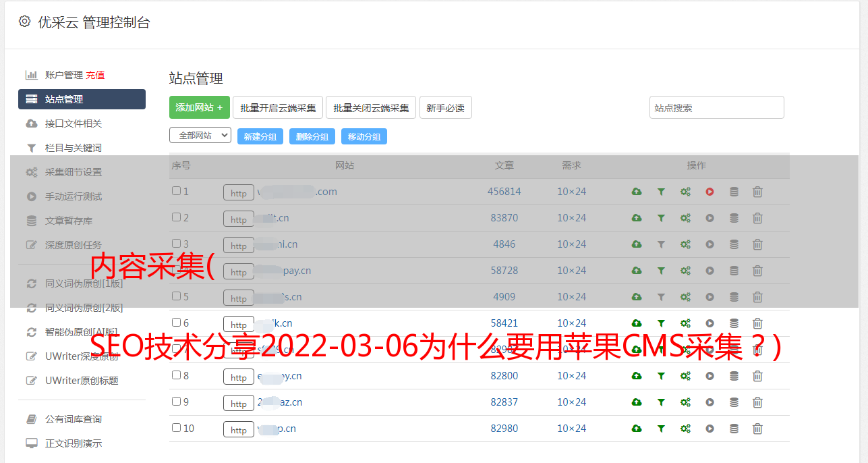Click the trash icon in row 5
This screenshot has height=463, width=868.
point(757,297)
